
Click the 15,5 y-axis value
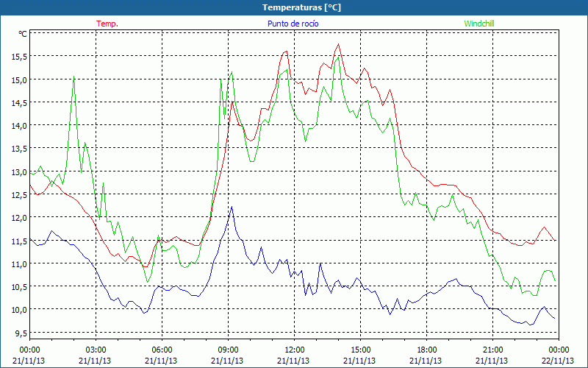(x=19, y=57)
